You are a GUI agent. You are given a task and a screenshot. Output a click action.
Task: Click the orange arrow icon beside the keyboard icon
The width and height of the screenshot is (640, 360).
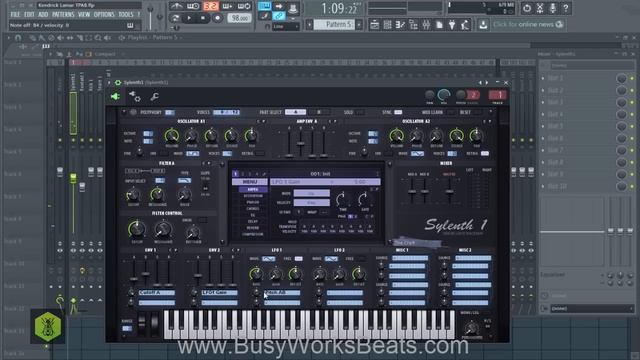pyautogui.click(x=279, y=6)
